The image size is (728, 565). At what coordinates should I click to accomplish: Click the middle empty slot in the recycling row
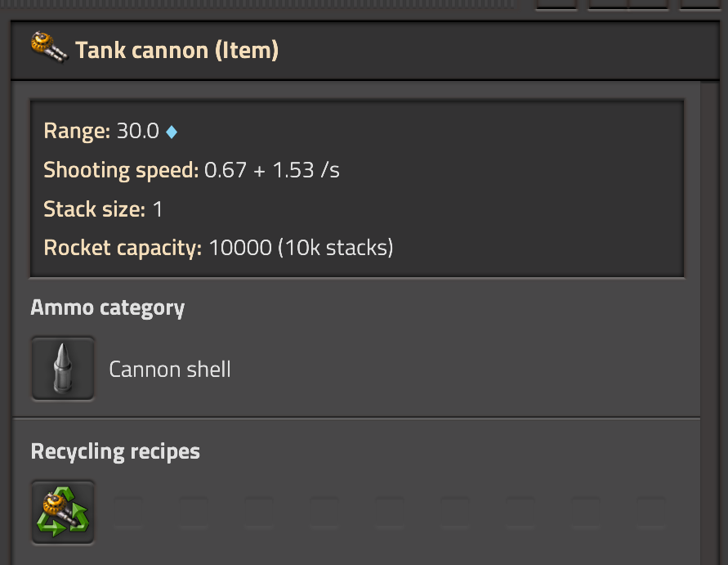coord(390,512)
